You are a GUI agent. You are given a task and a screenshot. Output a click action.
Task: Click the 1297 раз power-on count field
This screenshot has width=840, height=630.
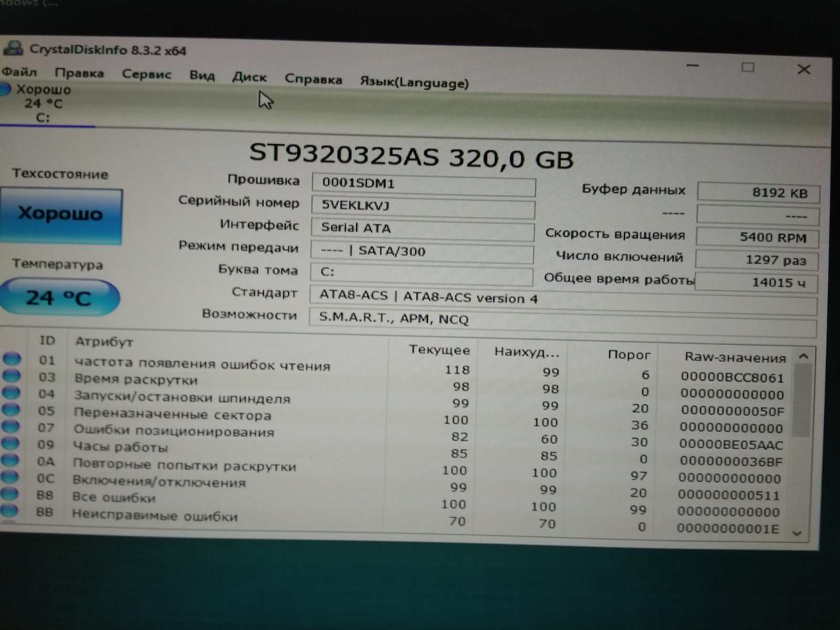(757, 260)
